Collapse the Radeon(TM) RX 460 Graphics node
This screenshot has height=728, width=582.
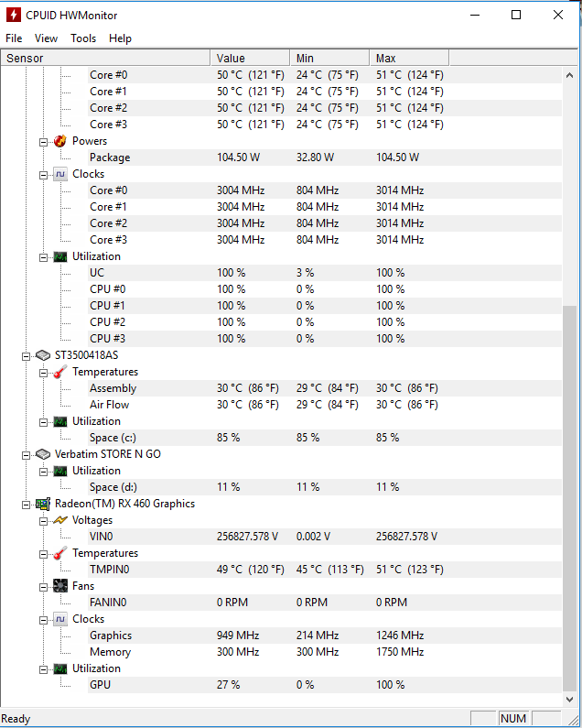pyautogui.click(x=27, y=504)
